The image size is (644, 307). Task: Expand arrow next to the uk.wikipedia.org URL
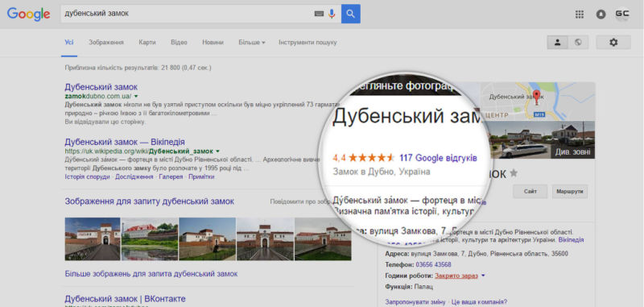(217, 151)
